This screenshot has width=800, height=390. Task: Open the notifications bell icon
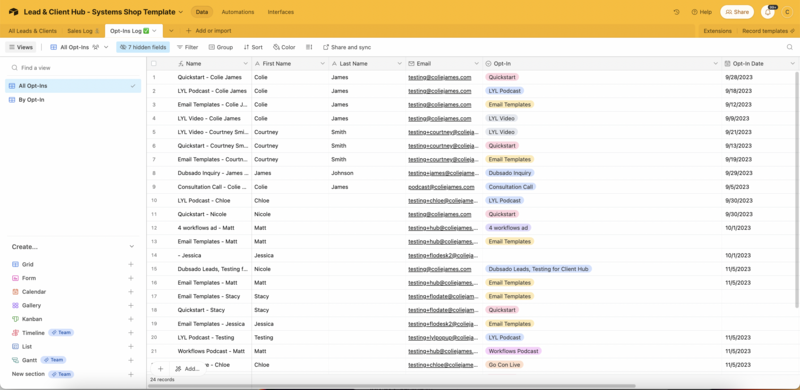(x=768, y=12)
